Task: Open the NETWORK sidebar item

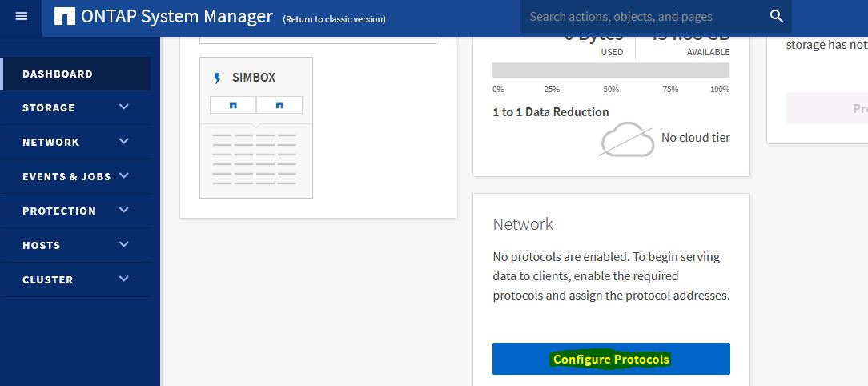Action: (x=75, y=142)
